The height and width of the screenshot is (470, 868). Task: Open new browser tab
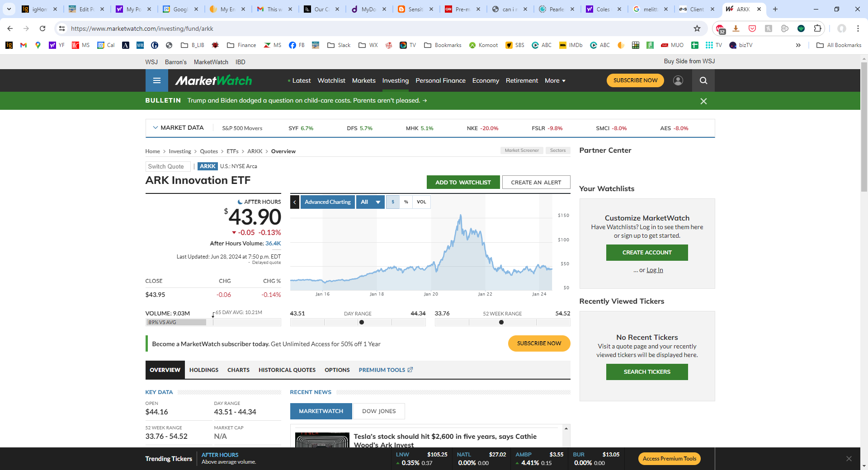pyautogui.click(x=775, y=9)
